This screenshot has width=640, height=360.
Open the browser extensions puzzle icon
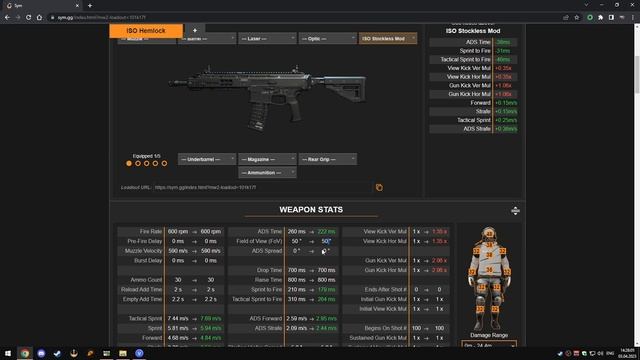600,18
